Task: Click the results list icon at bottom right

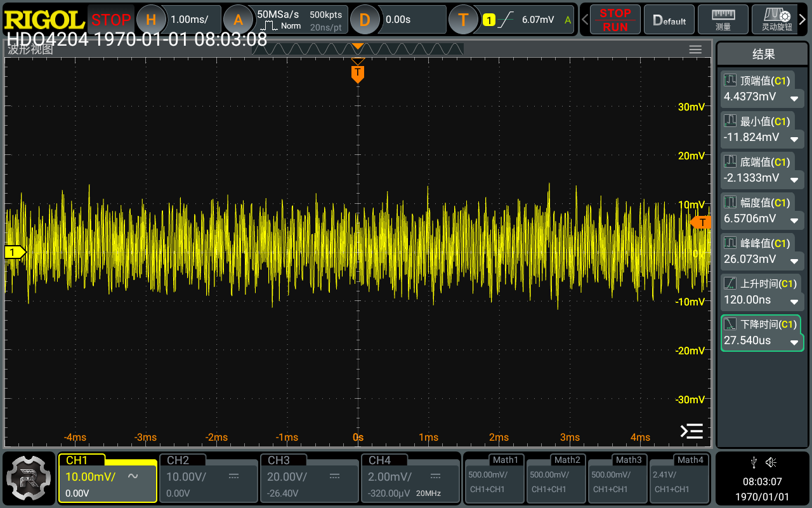Action: pos(691,432)
